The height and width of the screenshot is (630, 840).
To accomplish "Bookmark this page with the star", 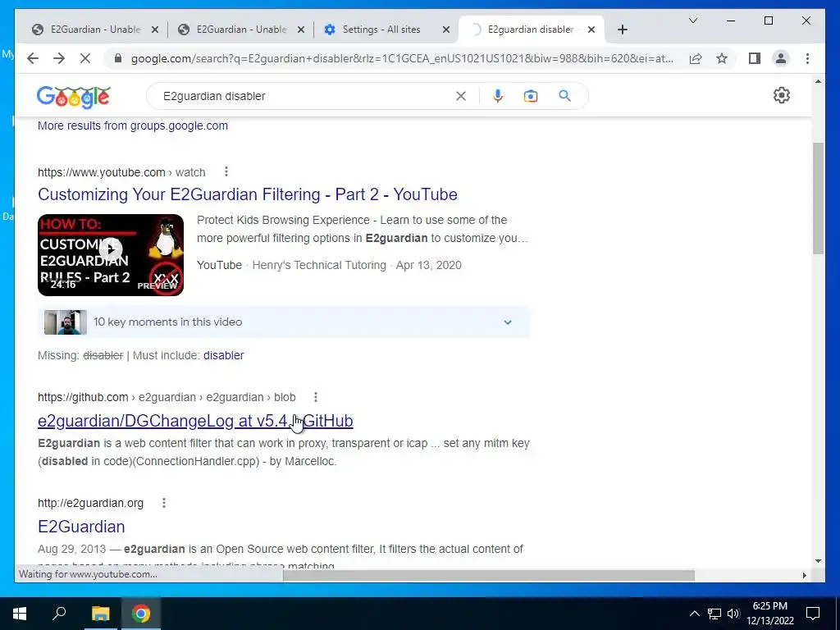I will point(722,58).
